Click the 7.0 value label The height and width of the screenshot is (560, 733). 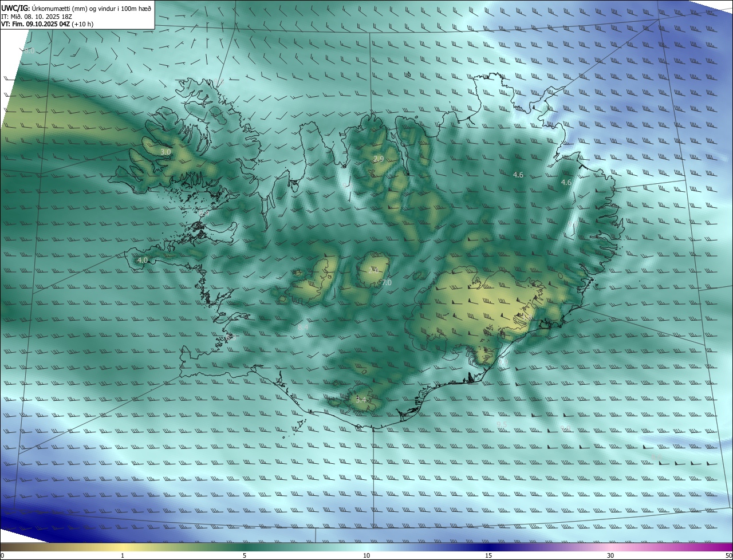tap(387, 282)
